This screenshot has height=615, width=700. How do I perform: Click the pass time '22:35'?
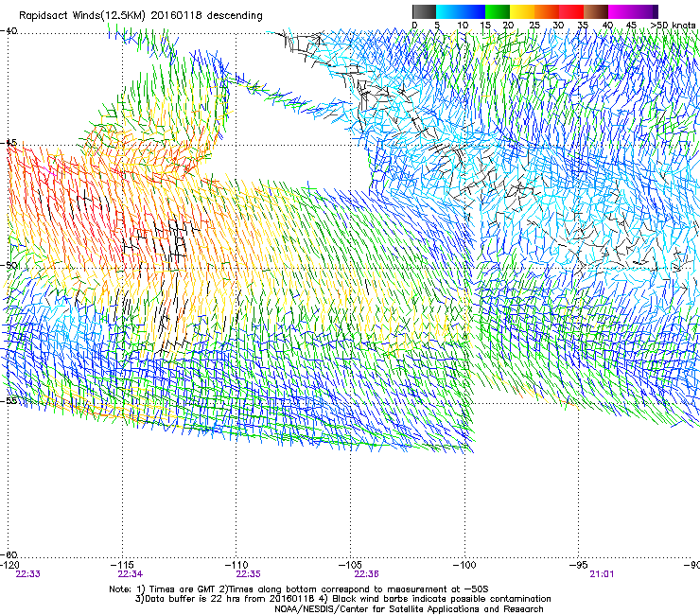pyautogui.click(x=248, y=574)
